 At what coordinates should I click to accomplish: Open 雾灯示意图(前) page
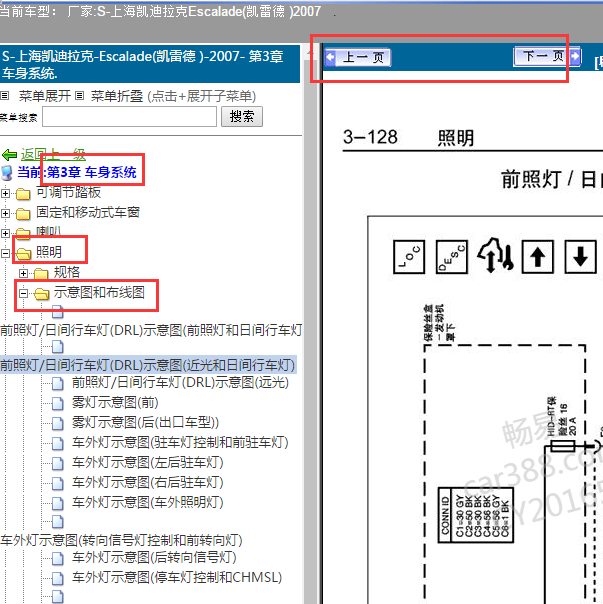pyautogui.click(x=115, y=403)
